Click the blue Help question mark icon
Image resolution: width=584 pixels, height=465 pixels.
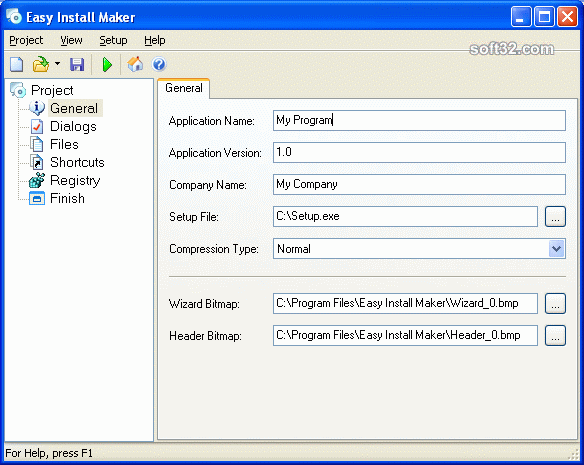tap(159, 64)
